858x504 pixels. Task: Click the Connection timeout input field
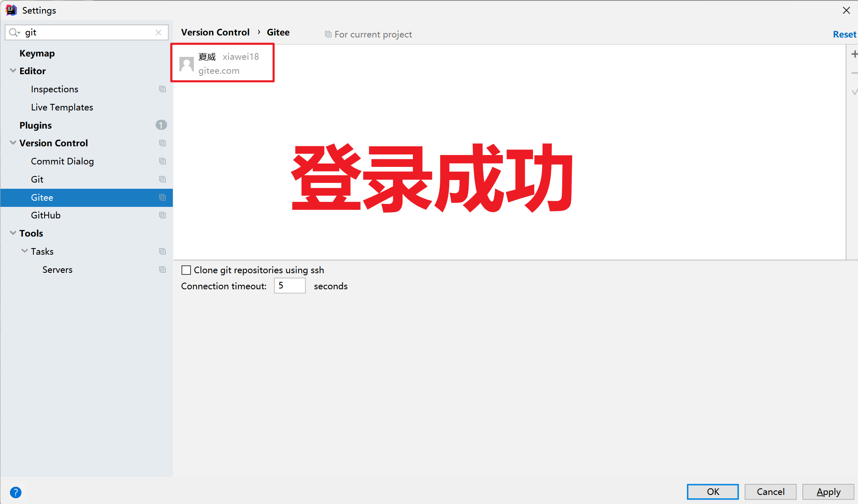click(x=290, y=286)
